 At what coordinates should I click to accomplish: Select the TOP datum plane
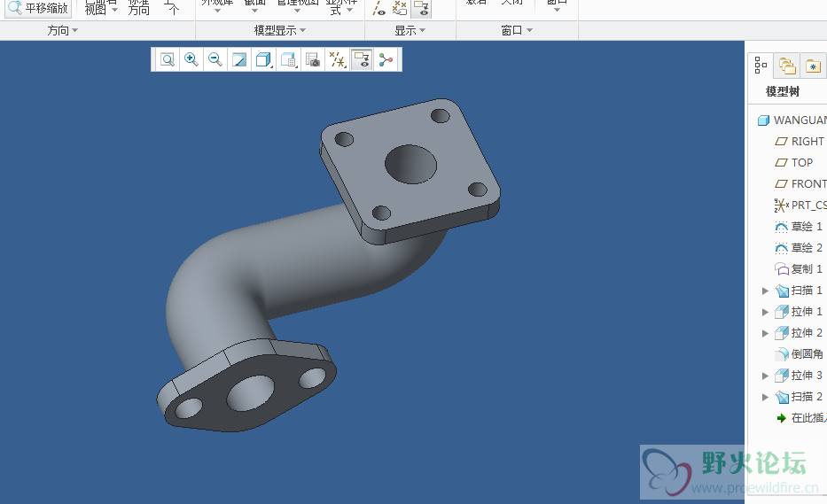pyautogui.click(x=794, y=162)
